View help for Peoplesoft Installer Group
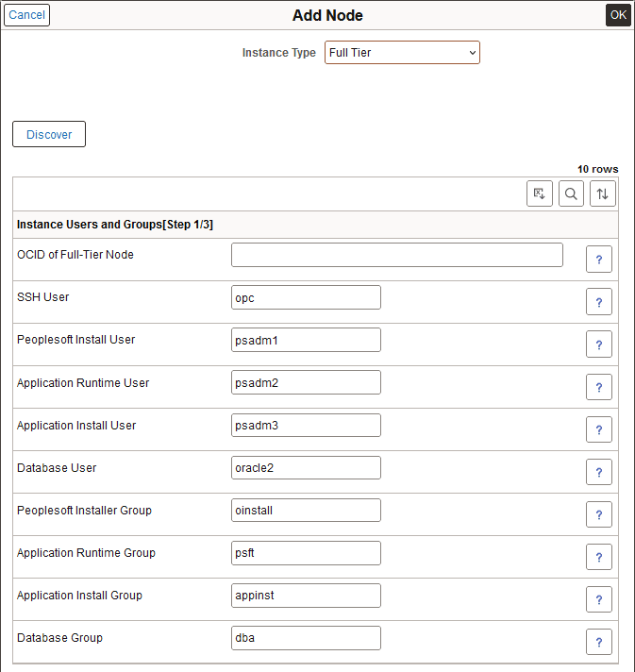Screen dimensions: 635x672 pyautogui.click(x=599, y=514)
